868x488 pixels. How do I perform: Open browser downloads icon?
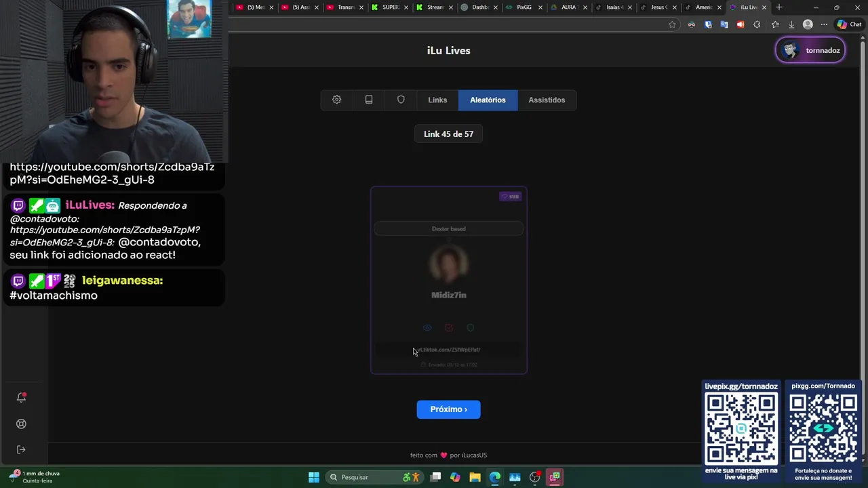pyautogui.click(x=791, y=24)
